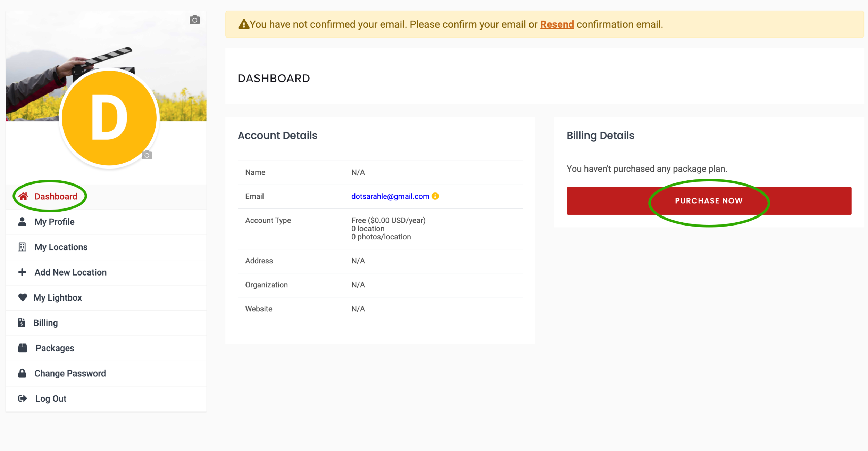Click the Packages box icon
The width and height of the screenshot is (868, 451).
[23, 348]
